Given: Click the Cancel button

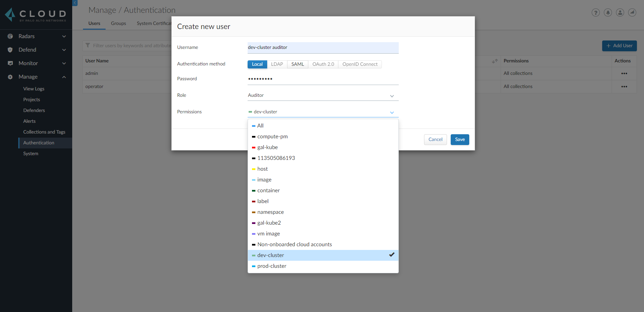Looking at the screenshot, I should tap(436, 140).
